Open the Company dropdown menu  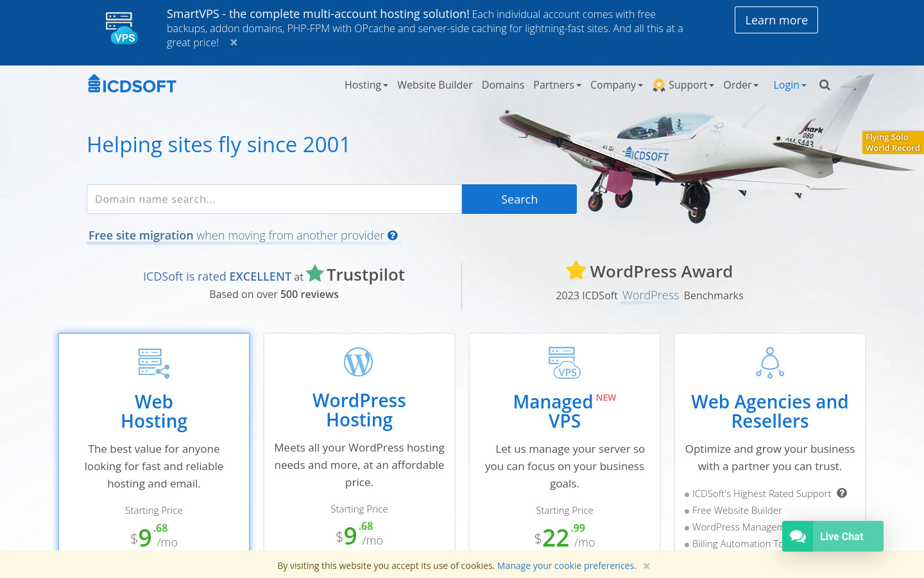coord(616,85)
